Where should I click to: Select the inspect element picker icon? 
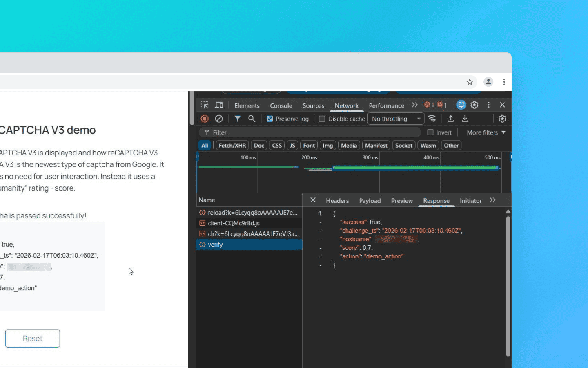pos(205,105)
